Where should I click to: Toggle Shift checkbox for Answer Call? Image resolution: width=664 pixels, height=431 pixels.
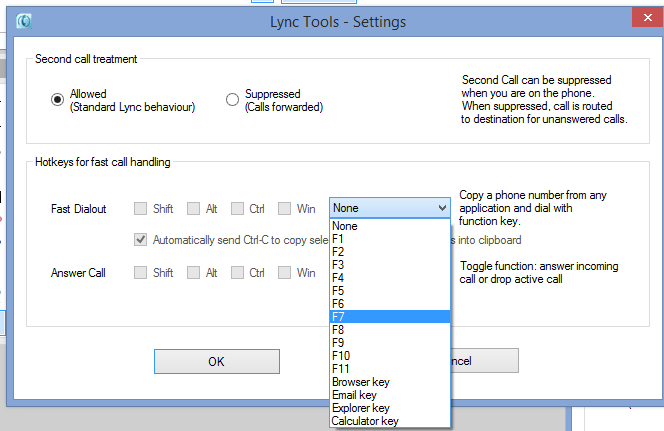pyautogui.click(x=141, y=272)
